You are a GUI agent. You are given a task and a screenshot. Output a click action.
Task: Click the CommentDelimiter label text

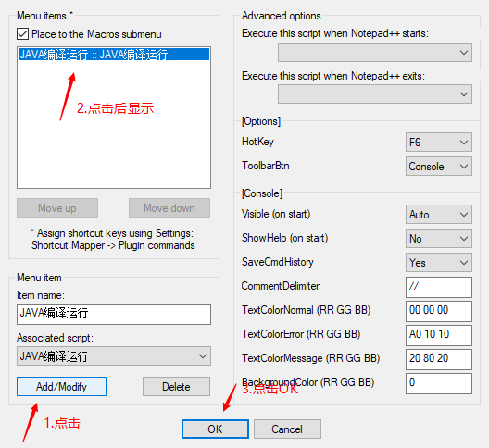pos(281,286)
